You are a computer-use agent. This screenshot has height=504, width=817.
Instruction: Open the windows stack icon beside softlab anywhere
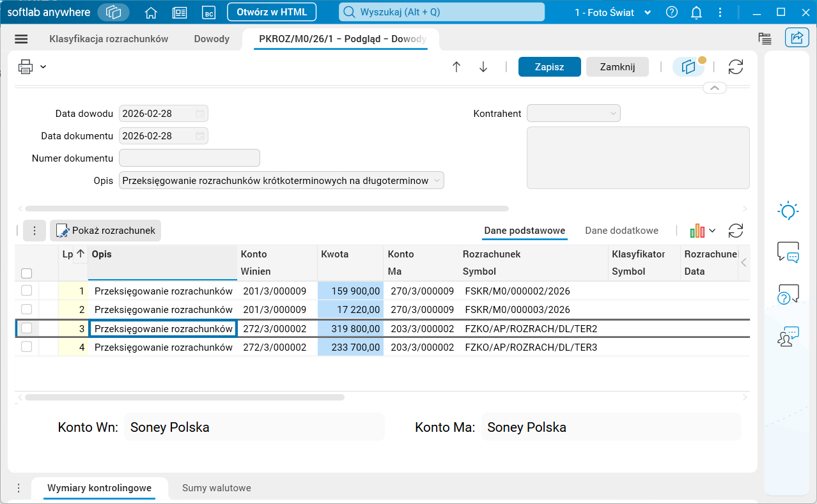[x=113, y=12]
